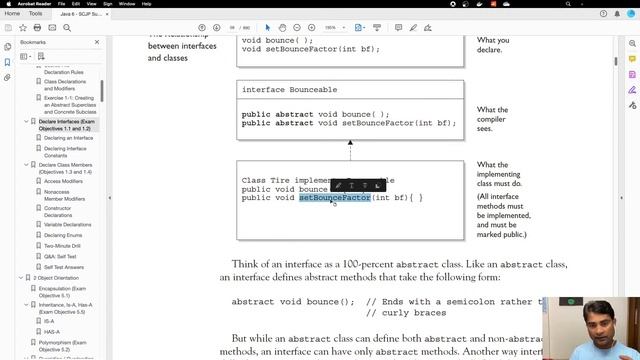Viewport: 640px width, 360px height.
Task: Highlight selected text via popup highlighter icon
Action: point(338,186)
